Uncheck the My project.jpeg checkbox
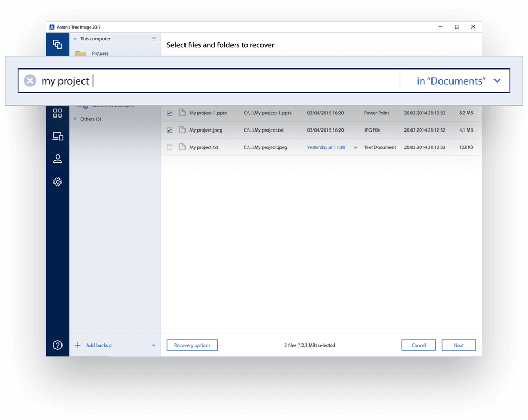The image size is (528, 420). pyautogui.click(x=169, y=130)
